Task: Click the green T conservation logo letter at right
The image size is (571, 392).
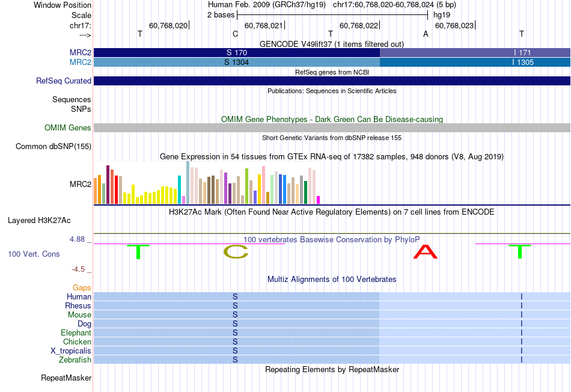Action: coord(520,252)
